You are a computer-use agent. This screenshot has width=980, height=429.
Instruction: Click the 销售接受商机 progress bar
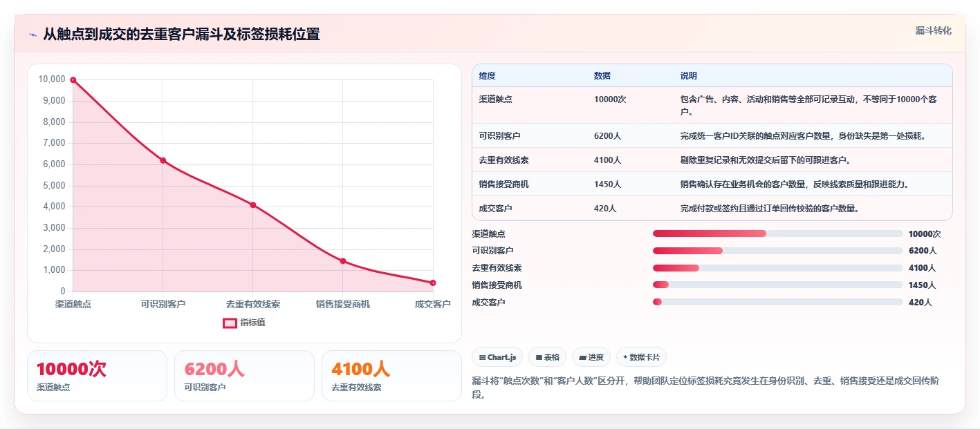point(778,285)
